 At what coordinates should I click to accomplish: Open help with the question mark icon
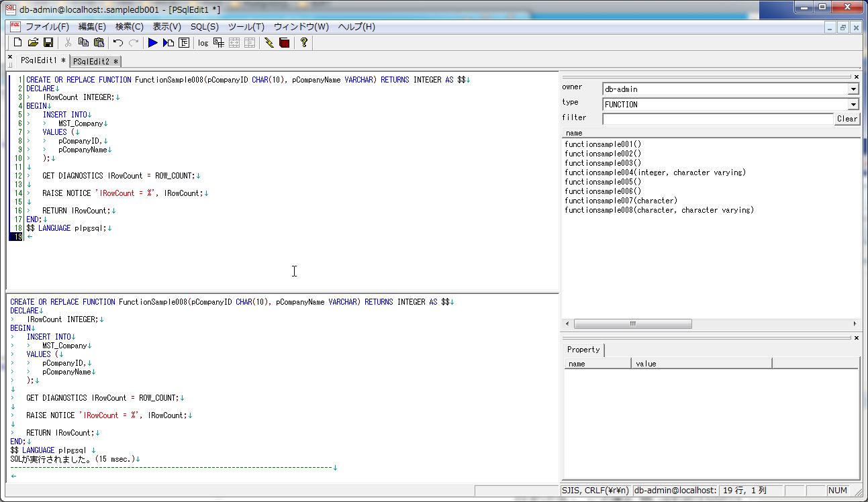pos(303,42)
